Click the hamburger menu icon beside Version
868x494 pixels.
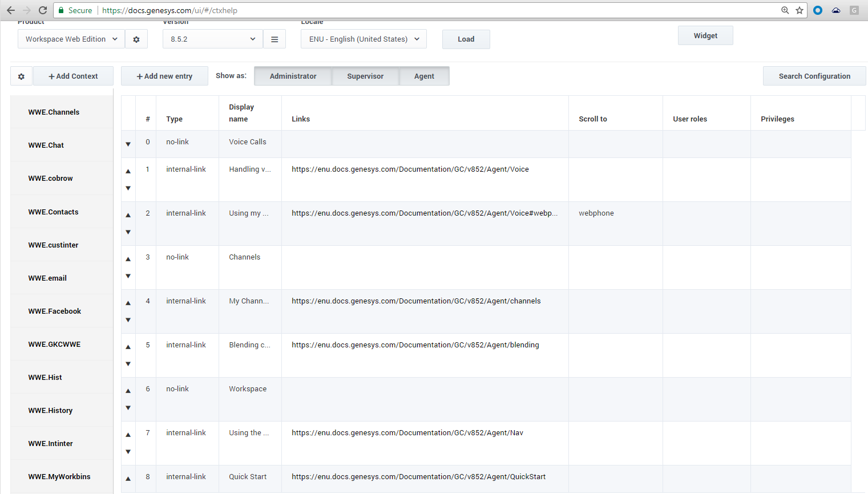(274, 39)
